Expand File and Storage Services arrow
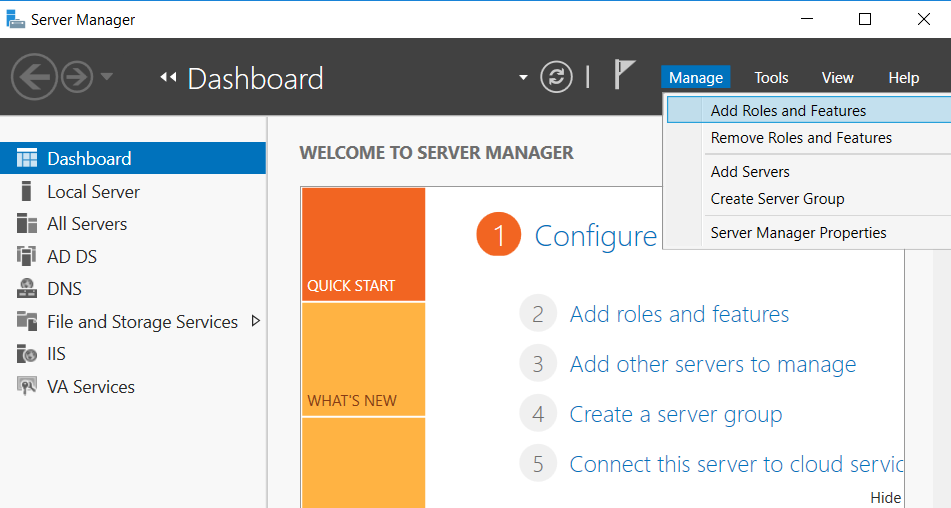951x508 pixels. pos(256,321)
